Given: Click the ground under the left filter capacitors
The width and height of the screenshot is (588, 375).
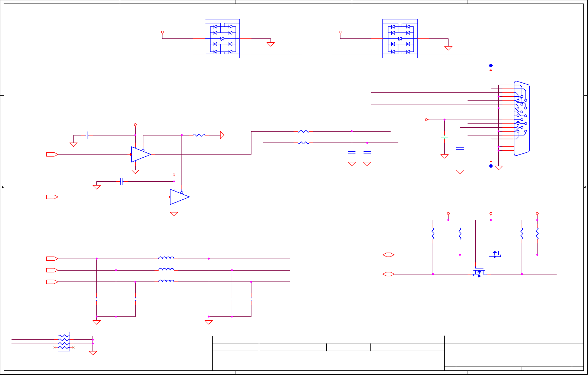Looking at the screenshot, I should tap(96, 322).
